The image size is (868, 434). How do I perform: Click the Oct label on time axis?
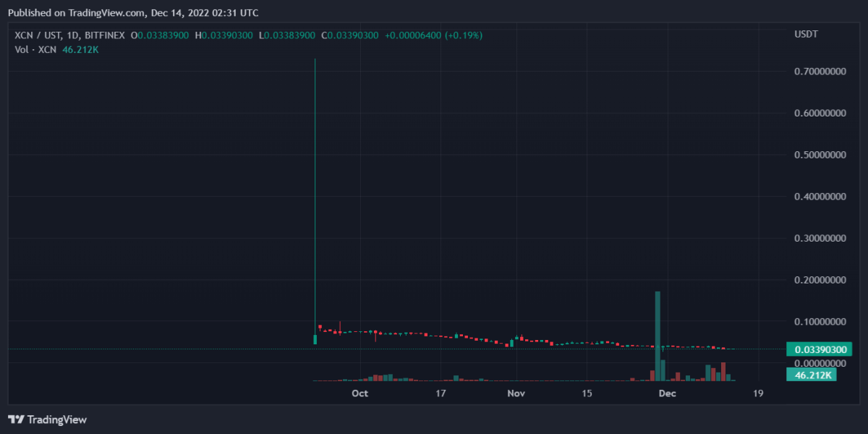[x=359, y=393]
